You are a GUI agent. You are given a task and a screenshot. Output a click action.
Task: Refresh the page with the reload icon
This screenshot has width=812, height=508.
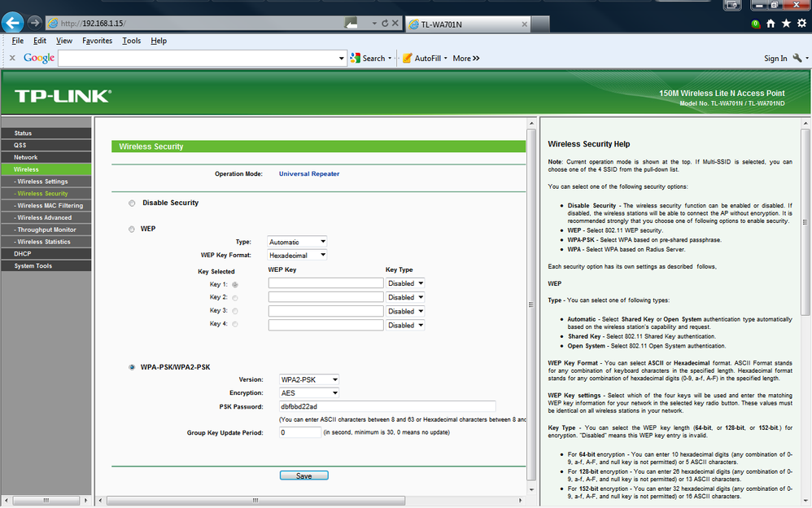pyautogui.click(x=385, y=24)
